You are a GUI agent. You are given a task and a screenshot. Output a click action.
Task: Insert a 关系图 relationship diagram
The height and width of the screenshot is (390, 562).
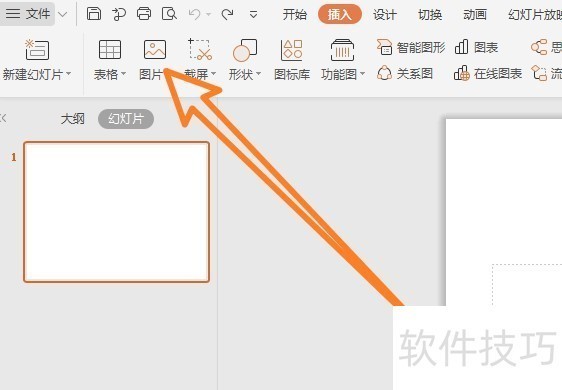click(405, 73)
